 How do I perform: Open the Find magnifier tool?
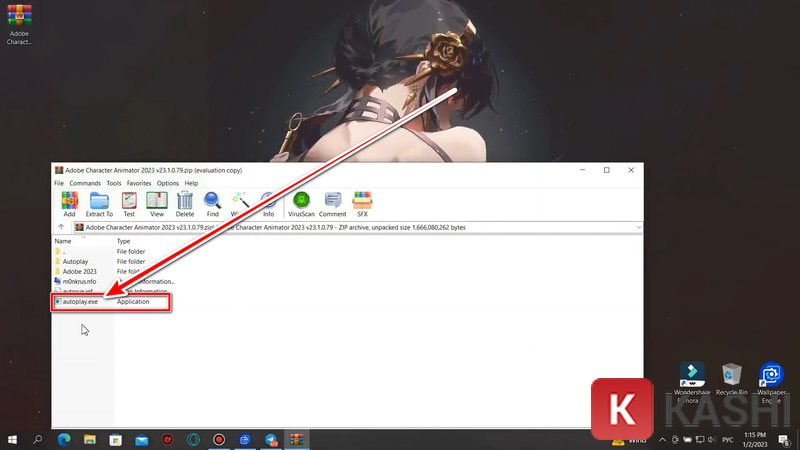(212, 205)
